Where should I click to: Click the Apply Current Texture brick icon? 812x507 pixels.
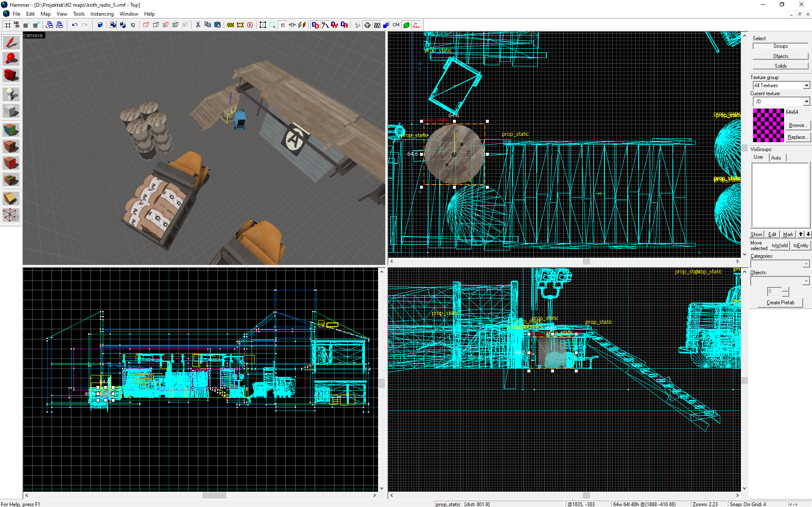pos(11,146)
